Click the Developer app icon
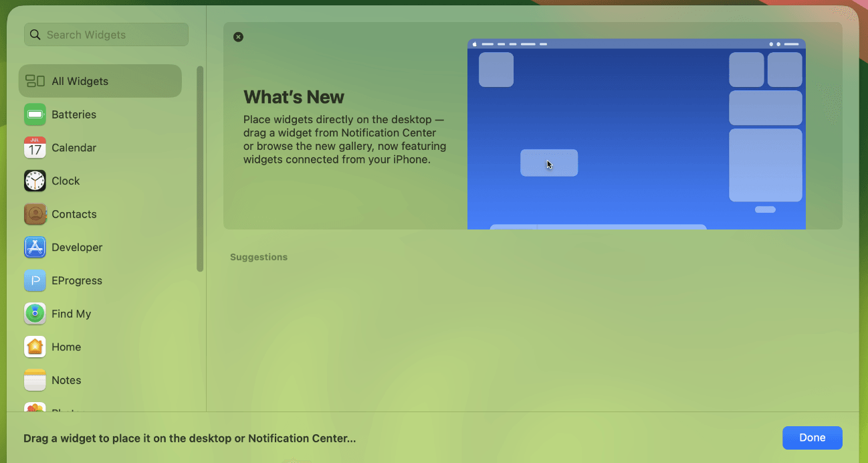 (x=35, y=248)
